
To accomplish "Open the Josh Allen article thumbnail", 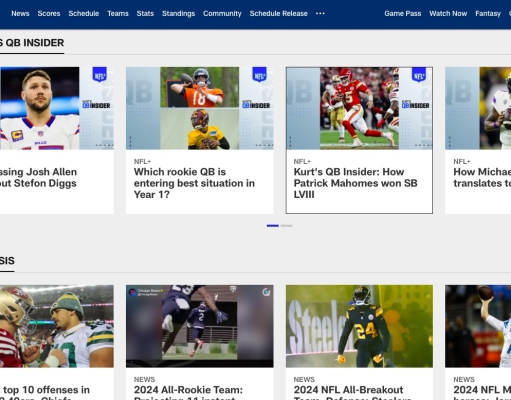I will point(57,108).
